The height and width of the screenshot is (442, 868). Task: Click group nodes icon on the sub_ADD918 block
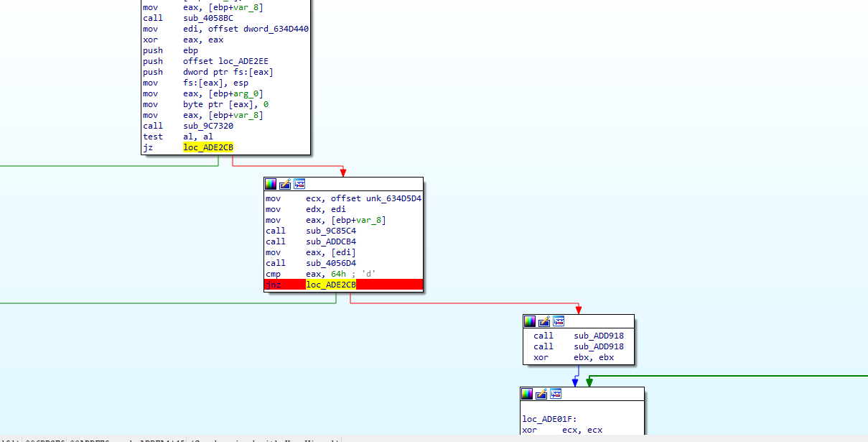[x=558, y=321]
